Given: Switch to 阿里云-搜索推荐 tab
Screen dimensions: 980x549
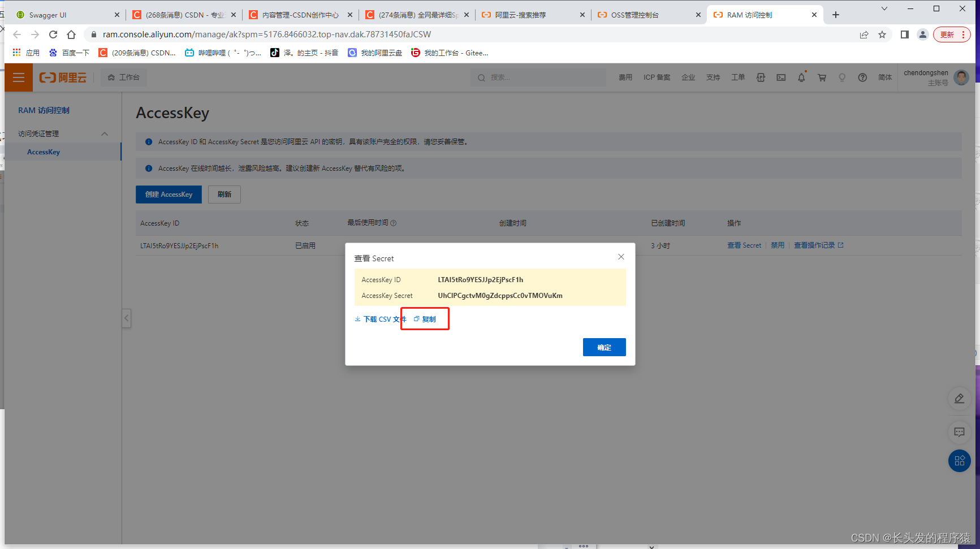Looking at the screenshot, I should (x=533, y=15).
